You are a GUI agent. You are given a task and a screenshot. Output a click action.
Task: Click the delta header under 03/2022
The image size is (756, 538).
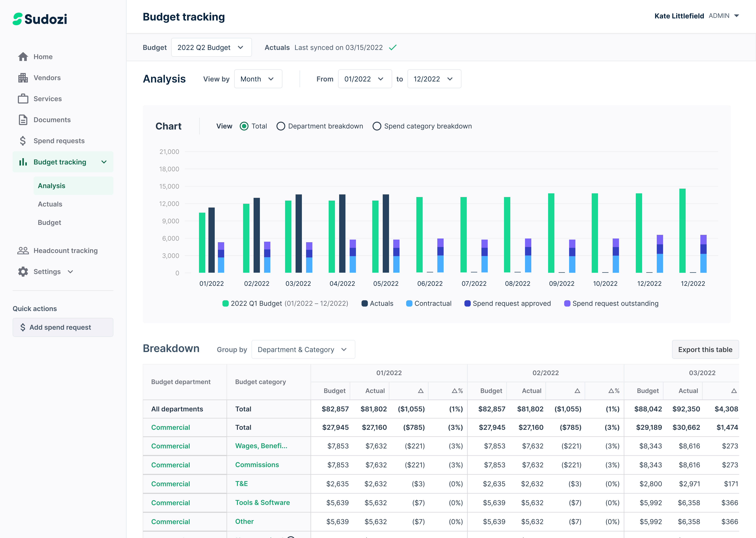tap(734, 391)
